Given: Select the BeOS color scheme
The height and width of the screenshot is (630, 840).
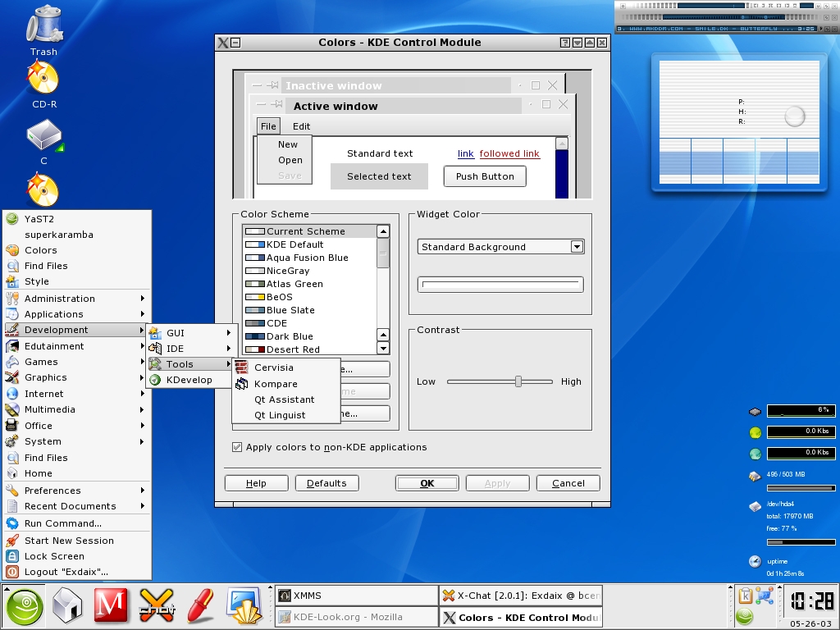Looking at the screenshot, I should coord(310,297).
